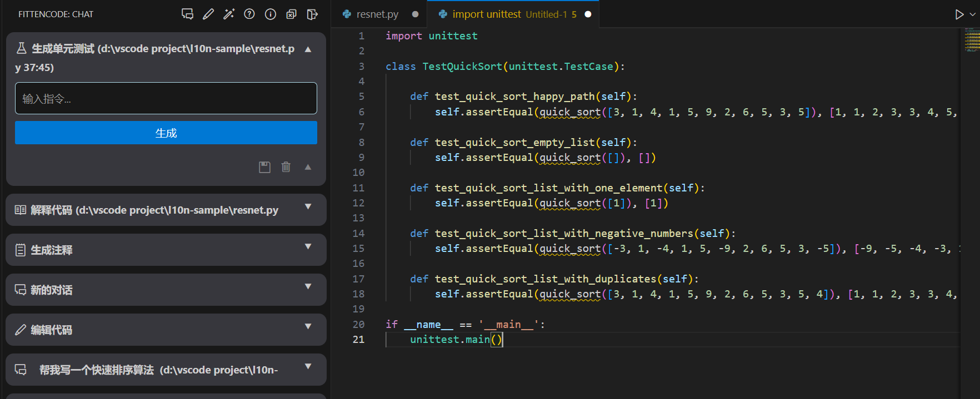
Task: Save the conversation with the floppy disk icon
Action: [264, 167]
